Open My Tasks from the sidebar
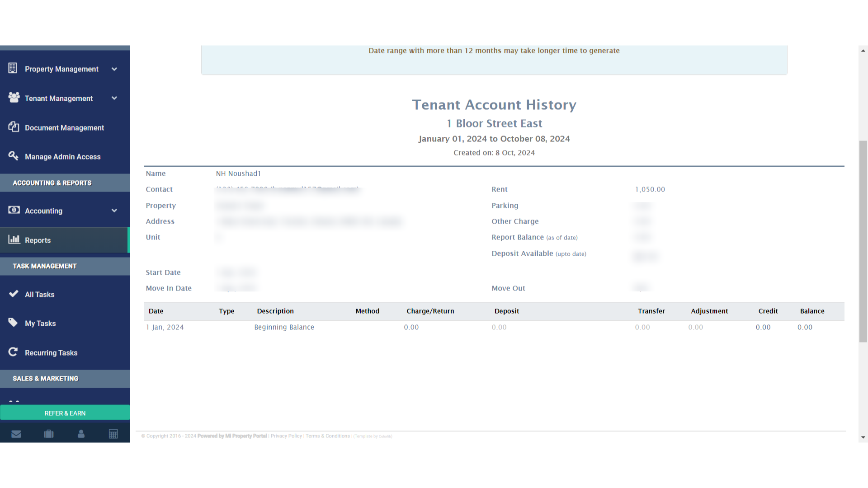The width and height of the screenshot is (868, 488). point(40,323)
